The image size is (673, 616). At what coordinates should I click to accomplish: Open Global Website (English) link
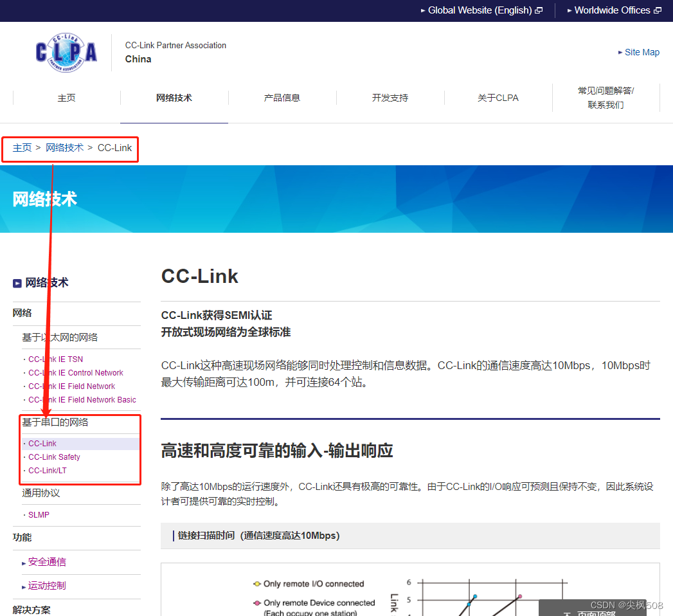click(481, 10)
